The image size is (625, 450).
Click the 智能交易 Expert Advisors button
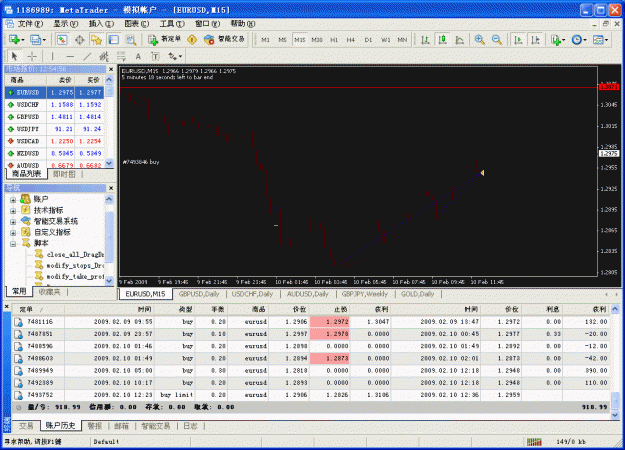coord(224,39)
